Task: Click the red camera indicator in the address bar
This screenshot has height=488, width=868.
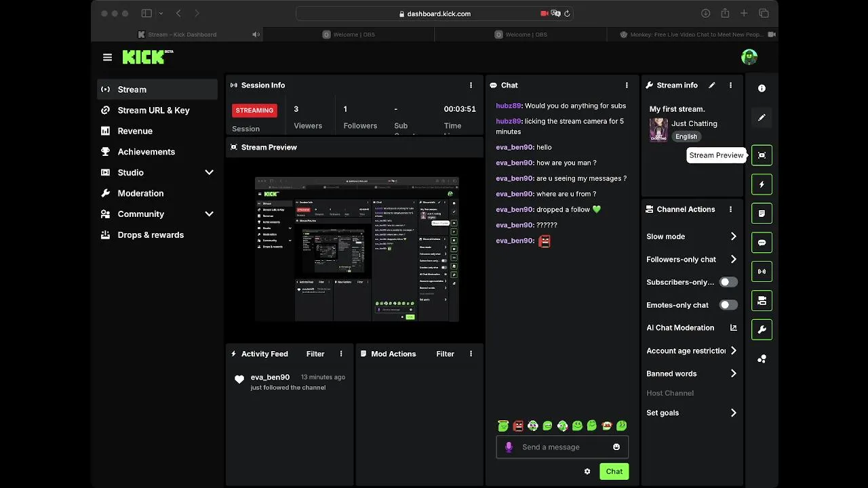Action: click(544, 14)
